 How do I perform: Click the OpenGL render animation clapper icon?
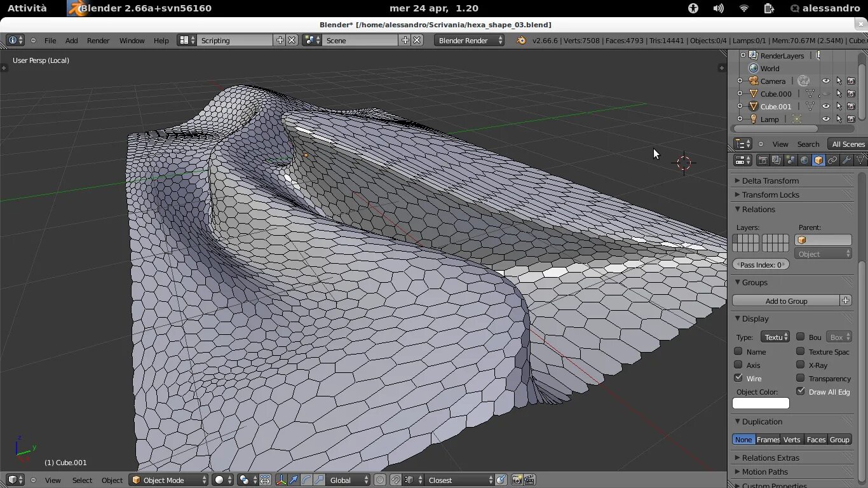pyautogui.click(x=529, y=480)
